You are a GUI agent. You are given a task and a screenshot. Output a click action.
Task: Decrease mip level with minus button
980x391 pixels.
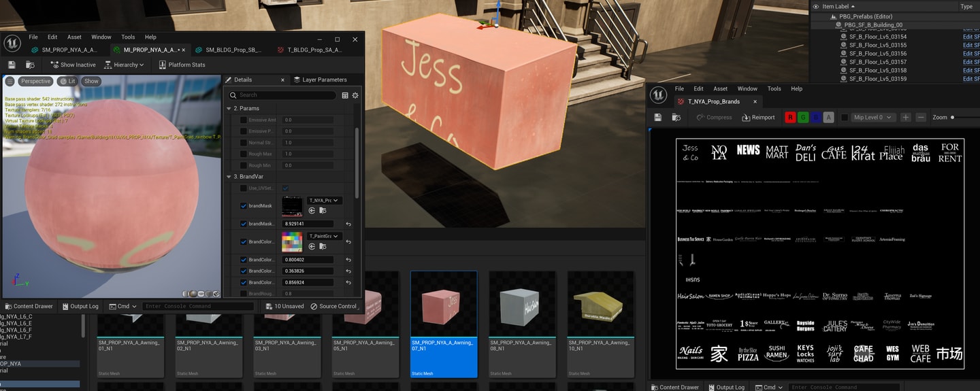click(x=921, y=117)
